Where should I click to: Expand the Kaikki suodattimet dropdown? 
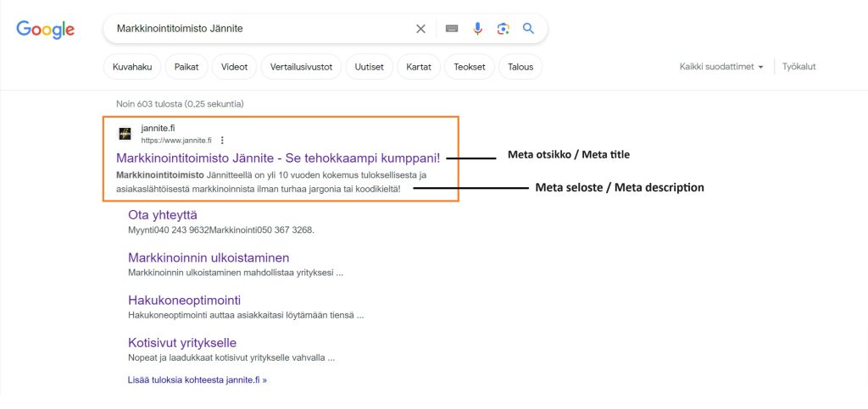721,67
